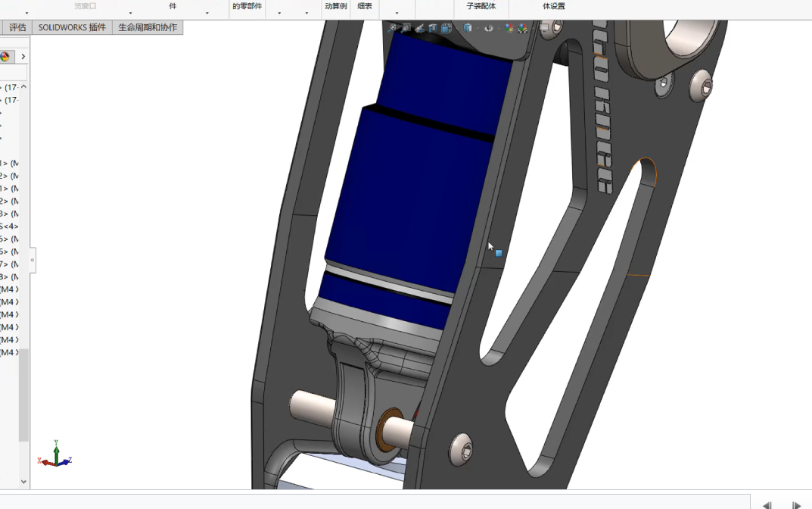Click the Edit Appearance color ball icon
This screenshot has width=812, height=509.
(x=509, y=29)
